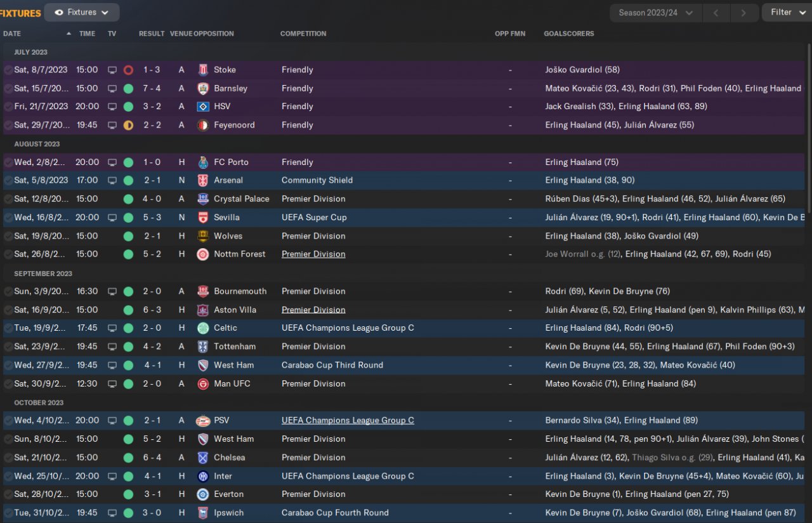Click the TV icon on the Man UFC fixture
Screen dimensions: 812x523
pos(112,383)
